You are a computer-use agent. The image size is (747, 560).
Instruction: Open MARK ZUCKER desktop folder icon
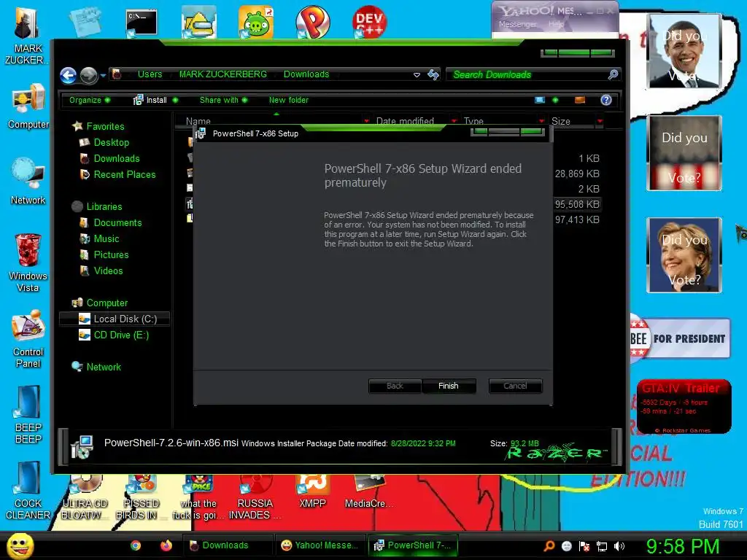tap(27, 36)
